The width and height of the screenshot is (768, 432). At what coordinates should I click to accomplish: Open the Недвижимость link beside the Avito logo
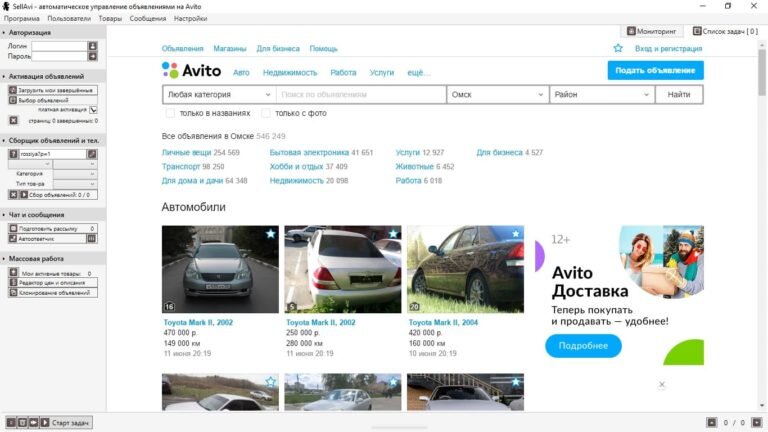(x=290, y=72)
